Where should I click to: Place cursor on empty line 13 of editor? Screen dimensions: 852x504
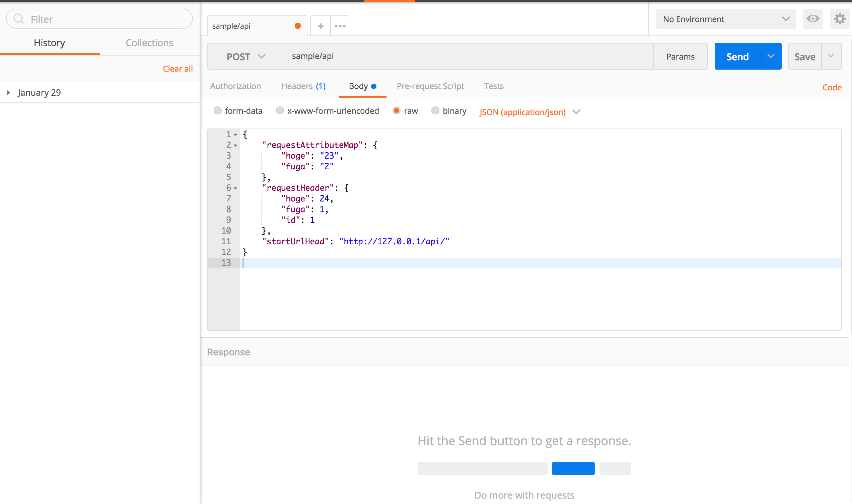(x=540, y=263)
